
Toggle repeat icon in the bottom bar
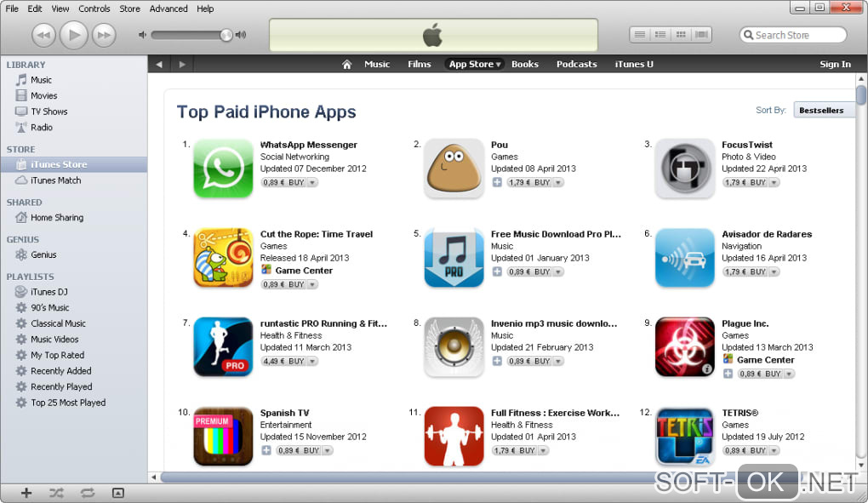coord(88,493)
